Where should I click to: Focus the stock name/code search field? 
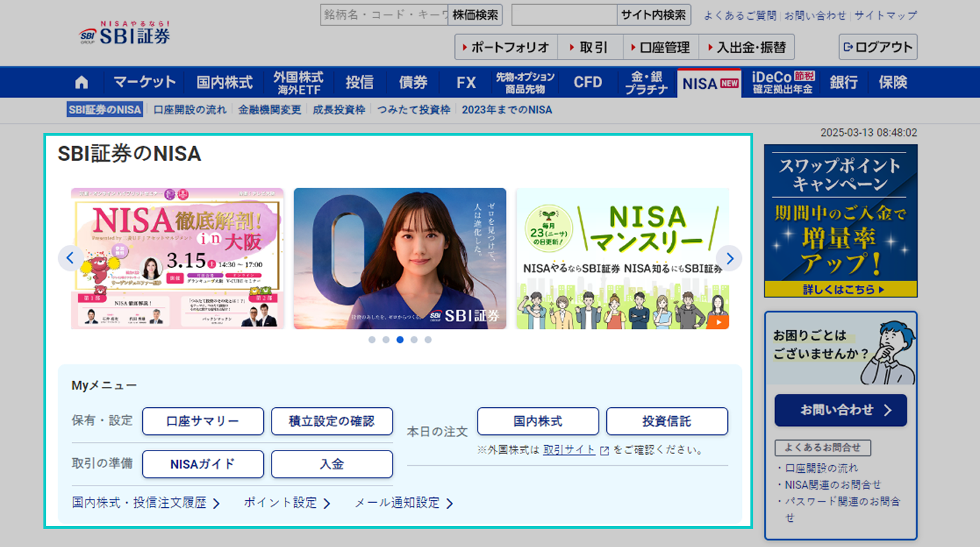click(x=384, y=15)
